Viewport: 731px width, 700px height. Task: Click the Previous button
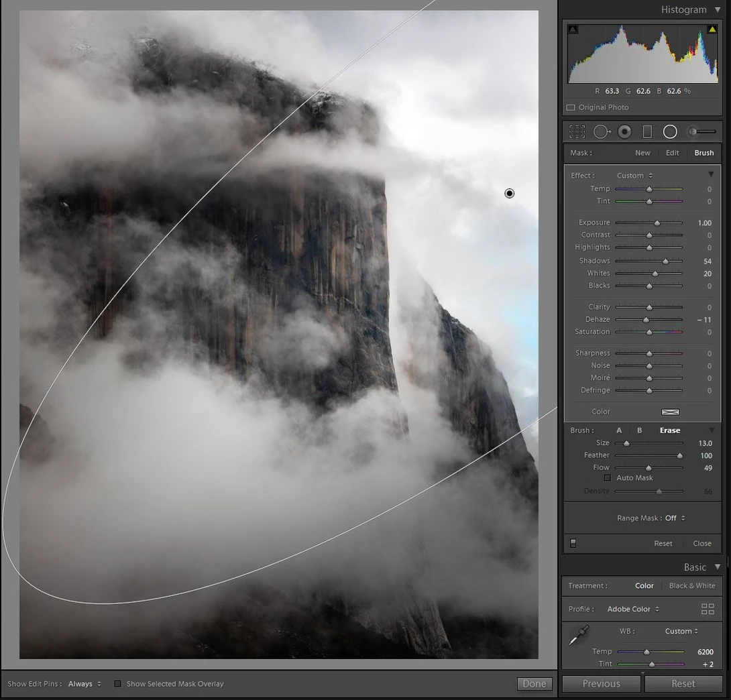[601, 684]
